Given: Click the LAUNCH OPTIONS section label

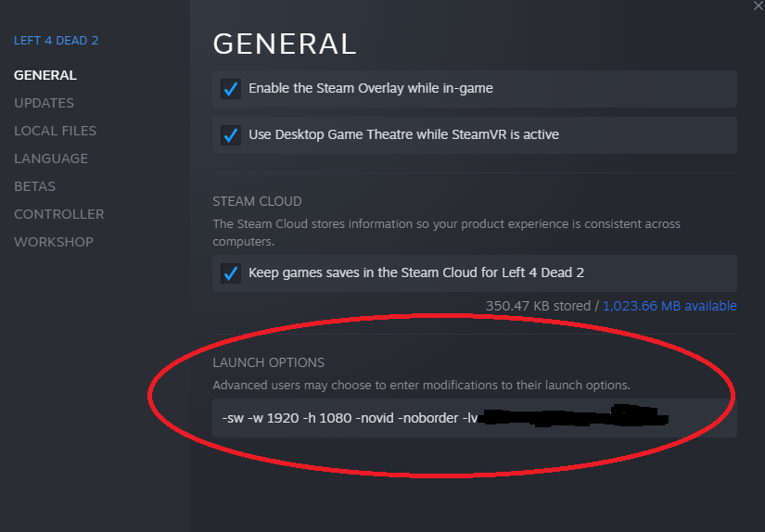Looking at the screenshot, I should [x=268, y=362].
